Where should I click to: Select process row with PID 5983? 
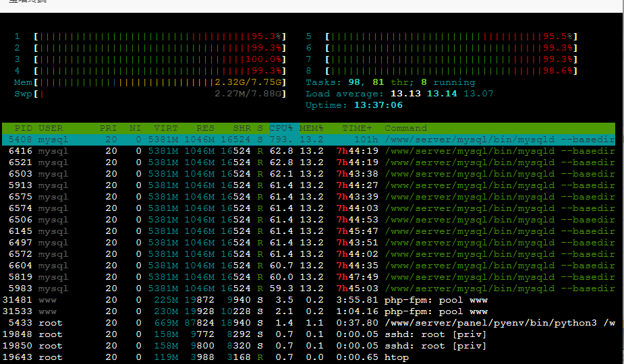[308, 289]
